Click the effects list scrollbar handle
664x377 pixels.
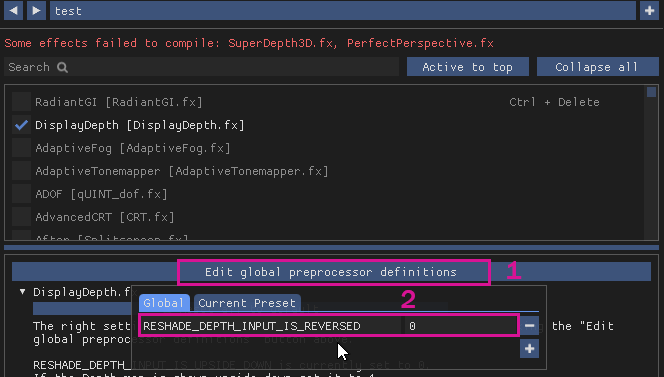(x=651, y=92)
